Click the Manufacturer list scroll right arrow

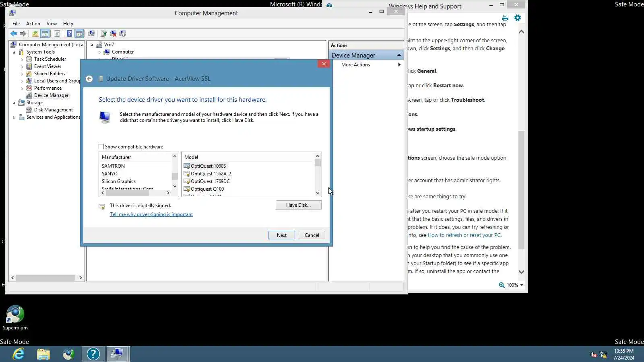coord(168,193)
